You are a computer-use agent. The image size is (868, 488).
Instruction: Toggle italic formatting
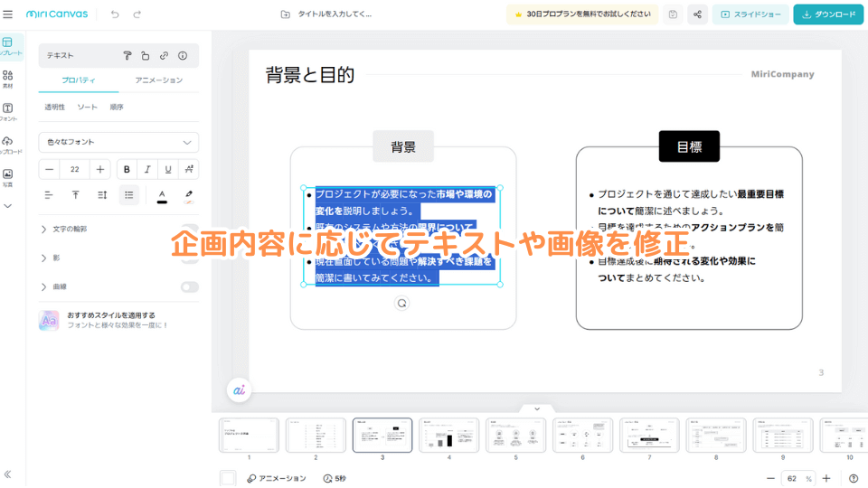point(147,169)
